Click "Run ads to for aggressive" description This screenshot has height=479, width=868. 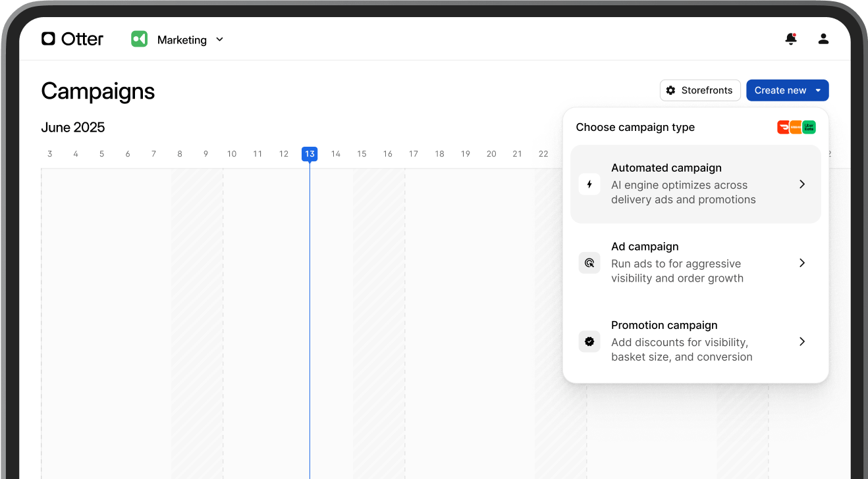pos(676,264)
